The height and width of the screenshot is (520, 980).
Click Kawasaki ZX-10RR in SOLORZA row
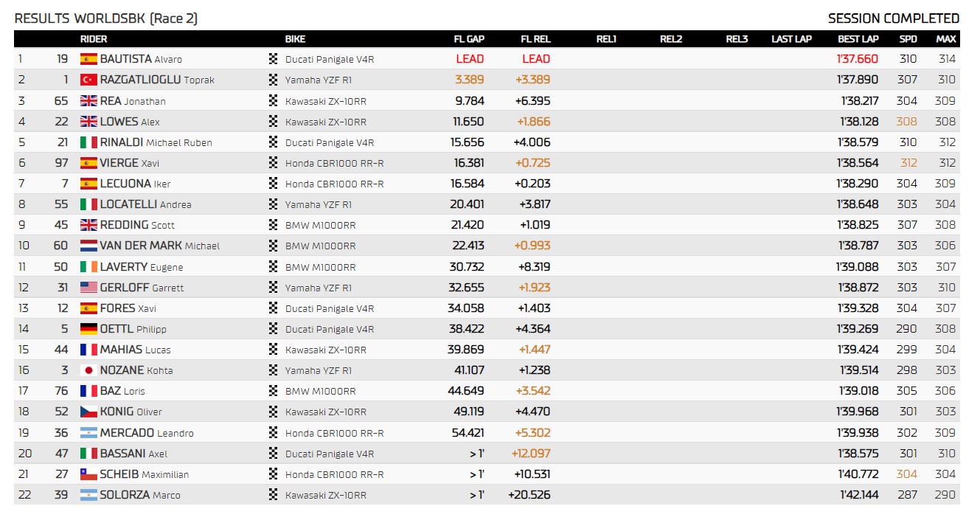[x=326, y=495]
